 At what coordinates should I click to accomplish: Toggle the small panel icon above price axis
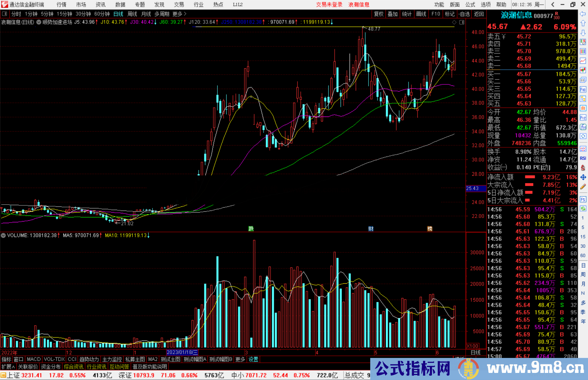click(462, 22)
